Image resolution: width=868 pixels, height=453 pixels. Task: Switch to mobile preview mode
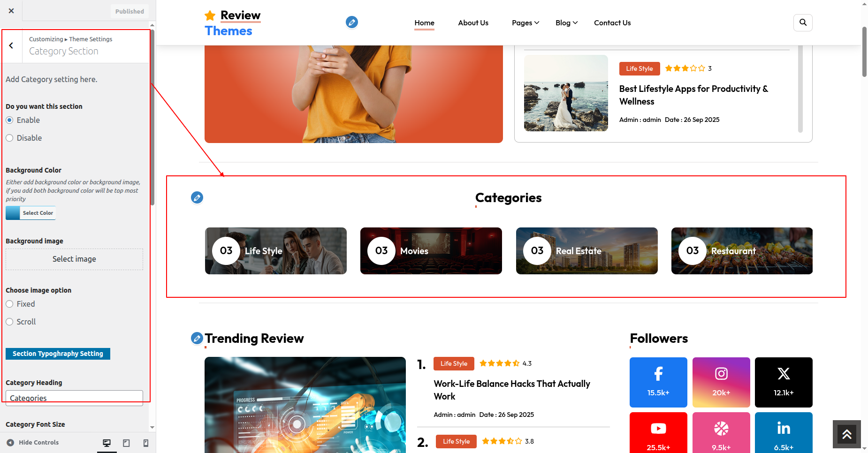(x=146, y=443)
